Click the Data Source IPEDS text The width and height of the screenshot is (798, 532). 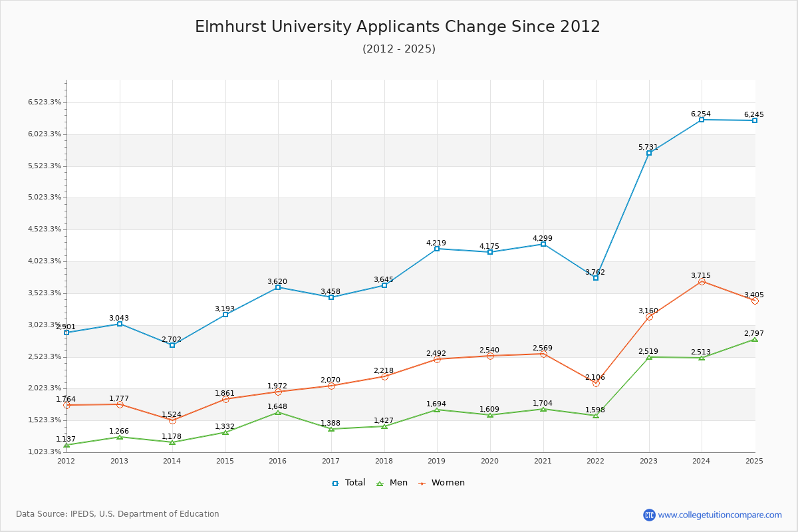pos(118,514)
